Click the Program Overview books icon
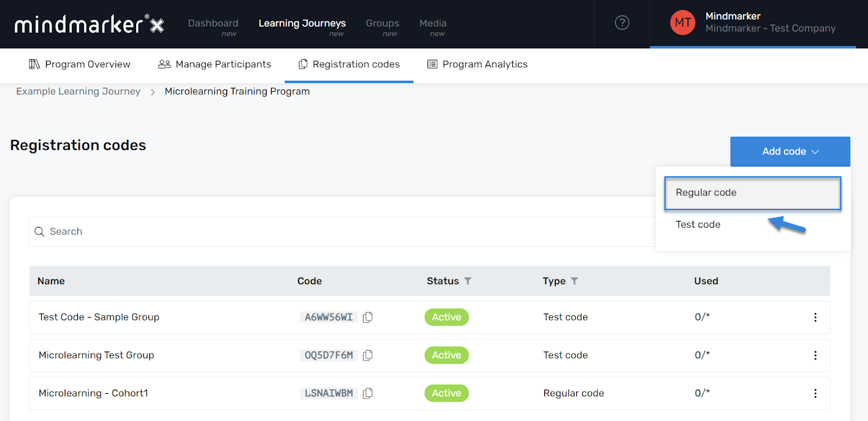868x421 pixels. [34, 64]
